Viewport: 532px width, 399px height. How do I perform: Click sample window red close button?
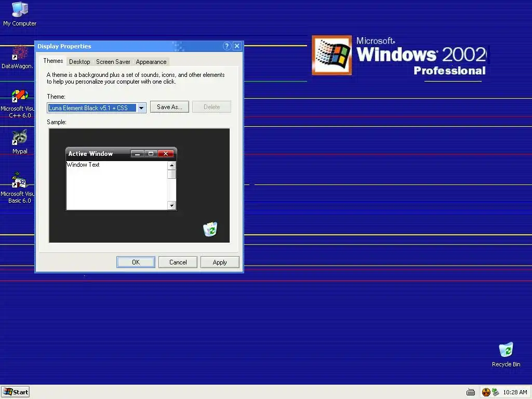tap(166, 154)
